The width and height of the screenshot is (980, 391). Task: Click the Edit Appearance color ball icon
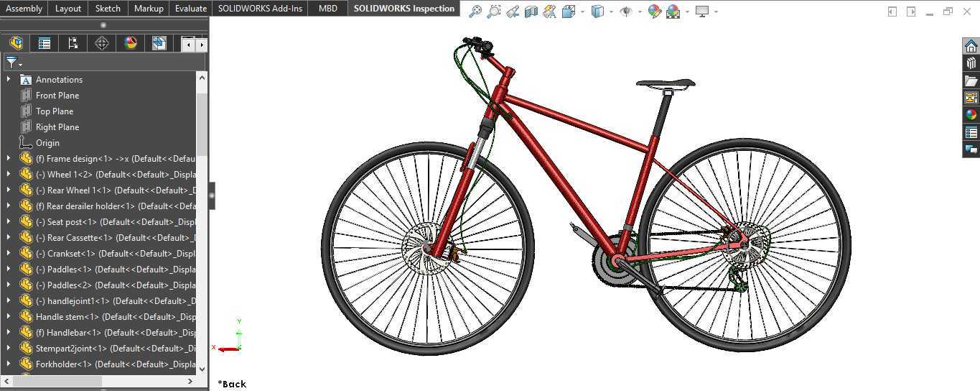(x=655, y=11)
